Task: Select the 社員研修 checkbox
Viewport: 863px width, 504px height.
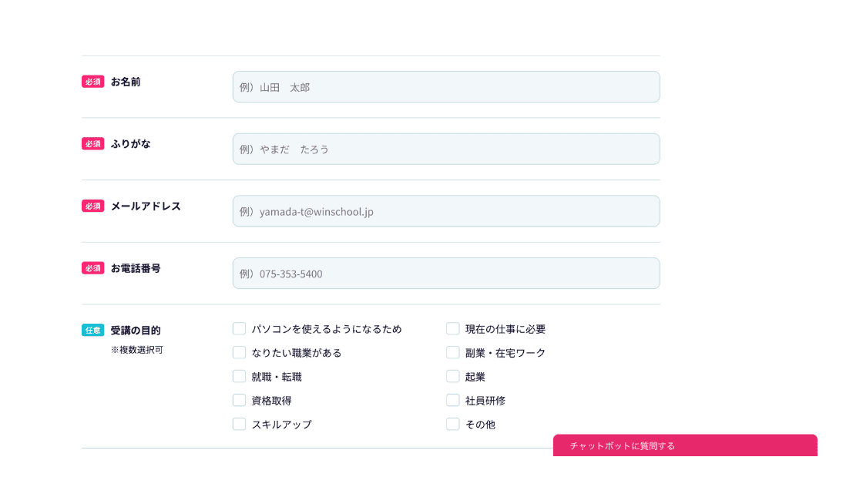Action: [453, 401]
